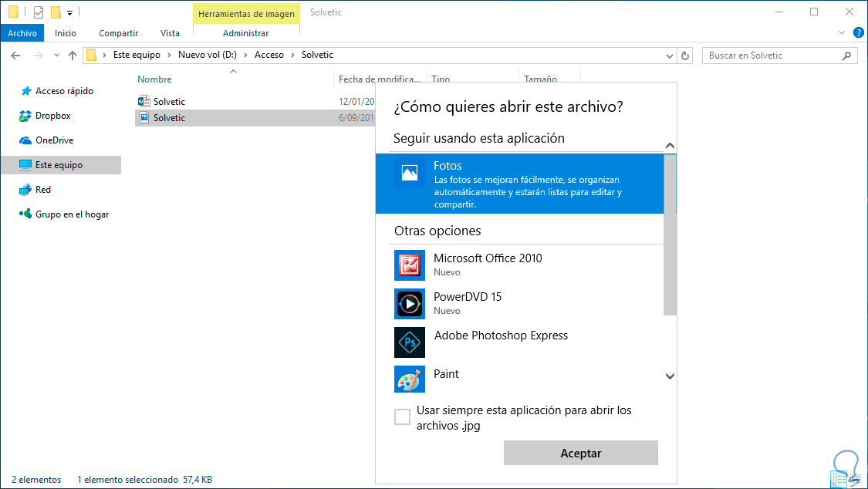Open the Compartir ribbon tab
This screenshot has height=489, width=868.
(x=119, y=33)
